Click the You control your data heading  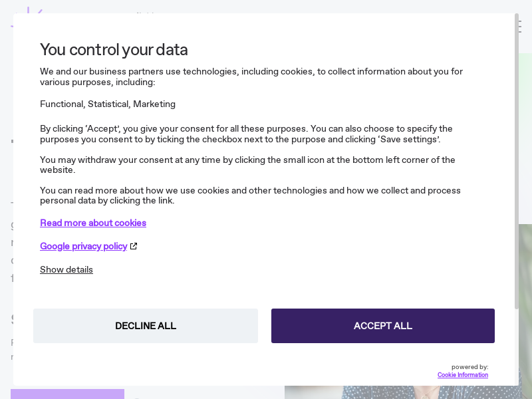click(114, 50)
